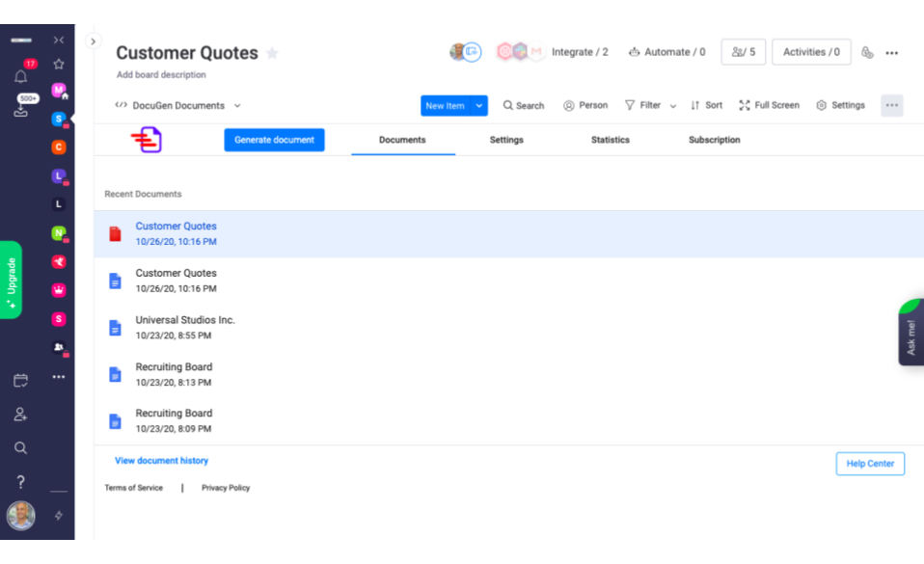Click the help question mark icon
This screenshot has height=564, width=924.
20,482
